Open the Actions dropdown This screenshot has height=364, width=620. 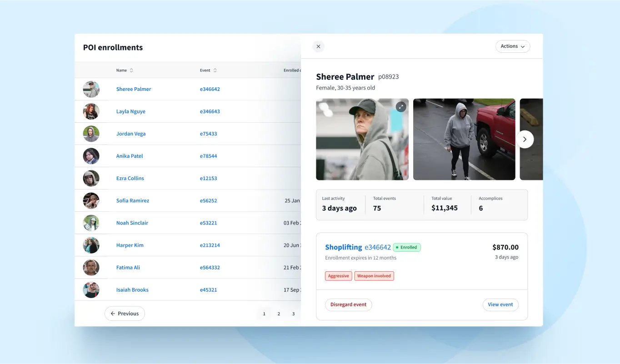[x=513, y=46]
